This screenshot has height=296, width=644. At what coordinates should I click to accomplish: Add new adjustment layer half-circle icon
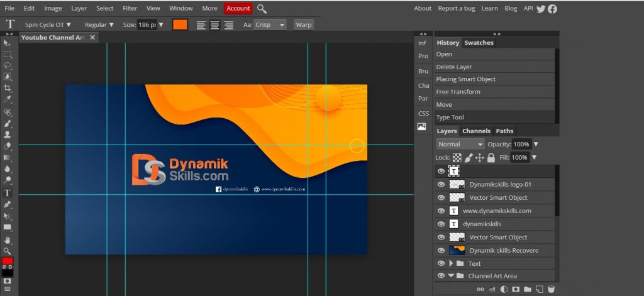click(x=504, y=289)
